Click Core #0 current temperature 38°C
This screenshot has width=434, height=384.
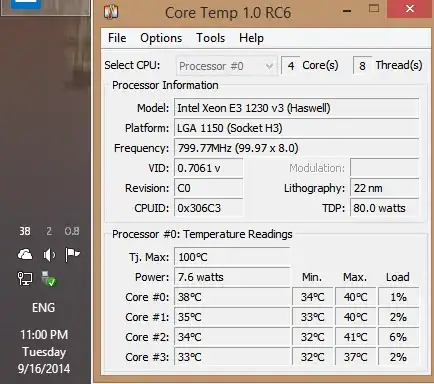(232, 297)
